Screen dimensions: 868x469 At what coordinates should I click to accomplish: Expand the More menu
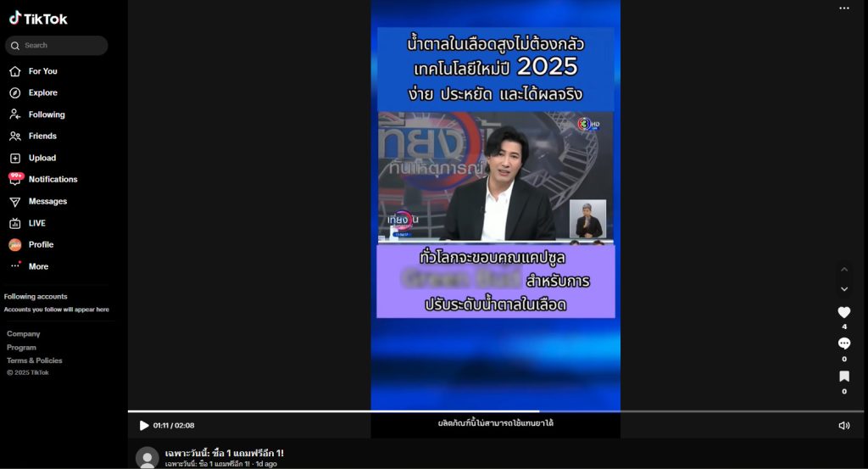click(x=38, y=267)
